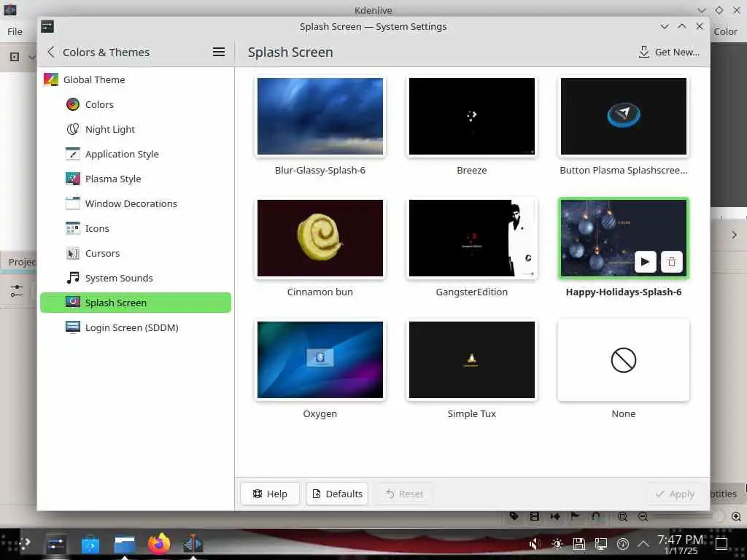
Task: Open Global Theme settings
Action: pos(136,79)
